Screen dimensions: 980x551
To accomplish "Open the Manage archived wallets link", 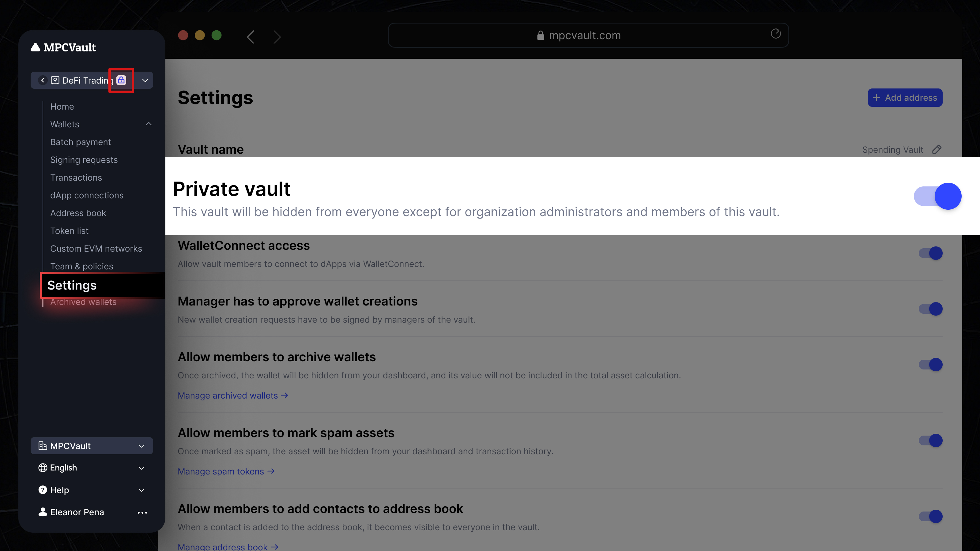I will (x=233, y=395).
